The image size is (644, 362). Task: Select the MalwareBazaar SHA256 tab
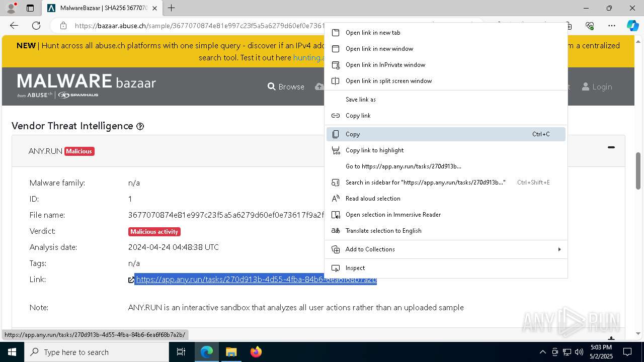[x=102, y=8]
